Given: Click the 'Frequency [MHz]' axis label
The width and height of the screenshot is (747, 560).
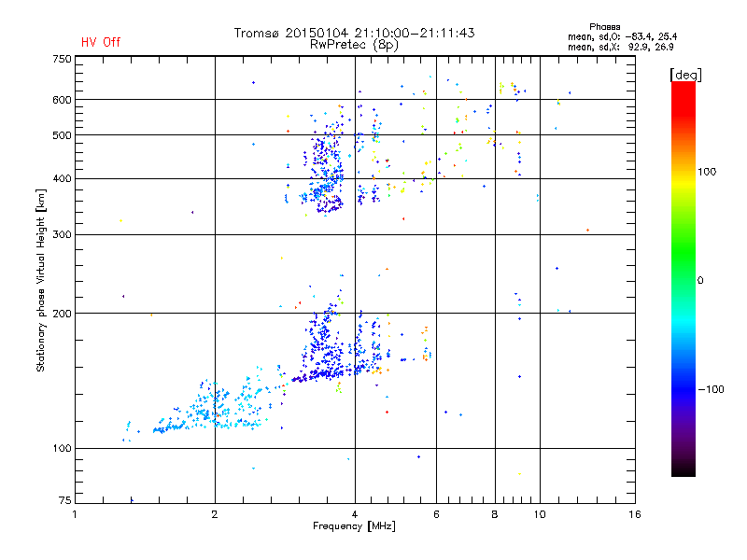Looking at the screenshot, I should click(x=354, y=526).
